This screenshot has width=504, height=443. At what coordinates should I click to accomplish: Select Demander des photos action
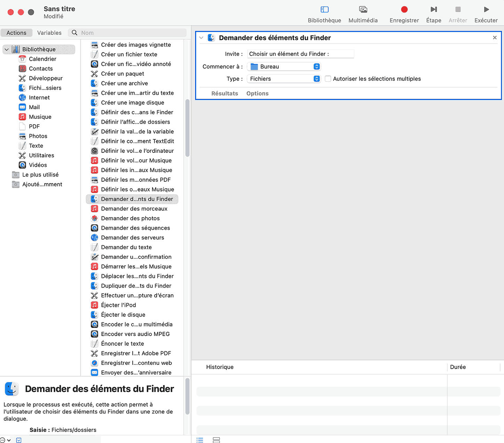point(130,218)
